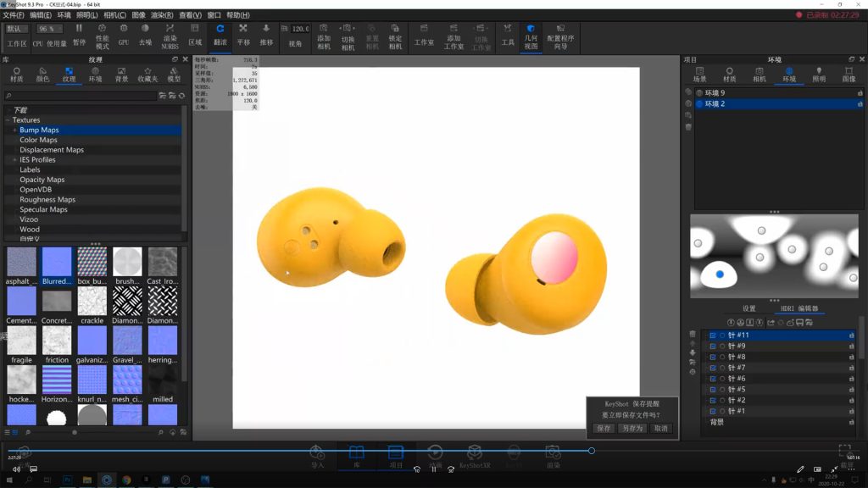Click the 区域 (Region) render icon

point(195,34)
